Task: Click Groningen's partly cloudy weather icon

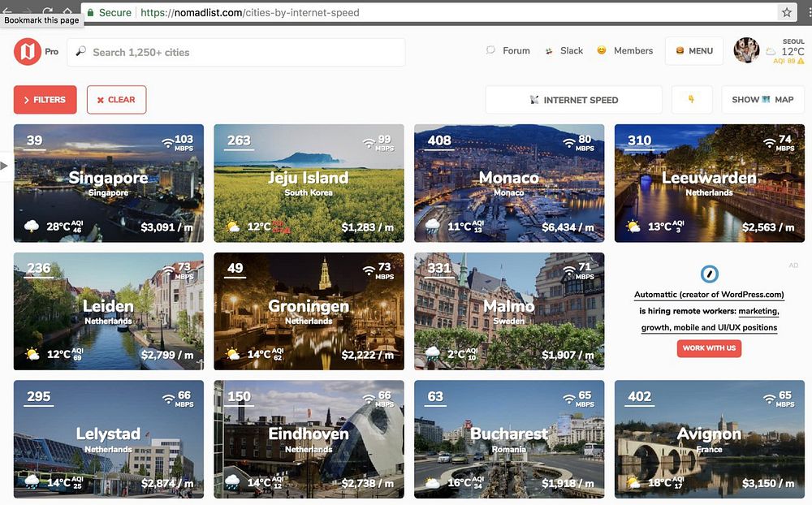Action: pos(233,354)
